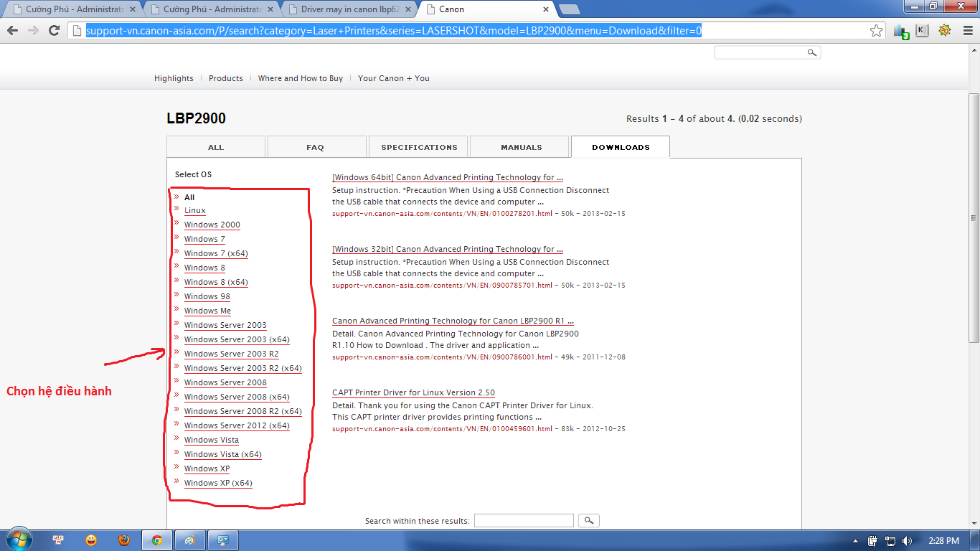Open CAPT Printer Driver for Linux 2.50

pos(413,392)
